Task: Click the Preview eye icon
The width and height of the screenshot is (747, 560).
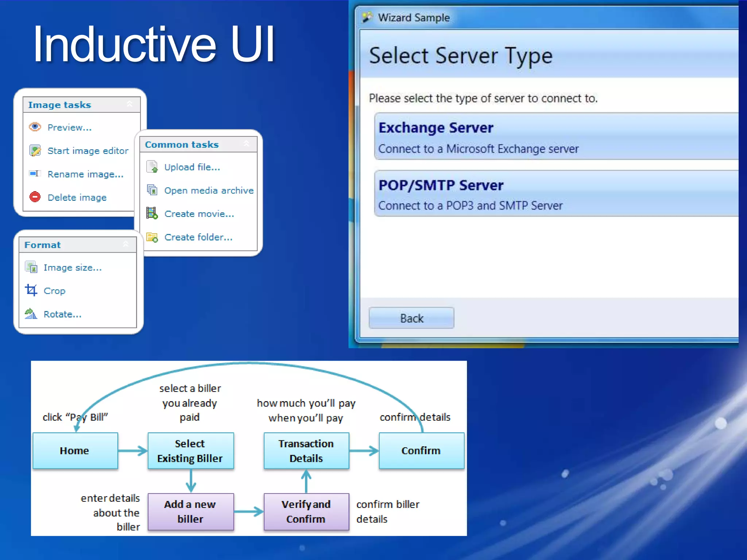Action: click(x=35, y=127)
